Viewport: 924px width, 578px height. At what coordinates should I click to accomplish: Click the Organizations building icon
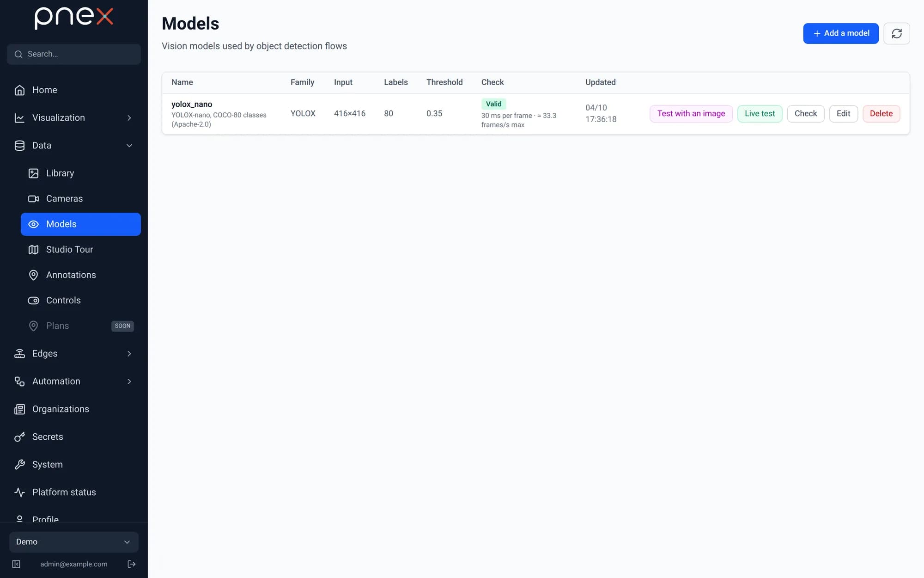pyautogui.click(x=19, y=409)
